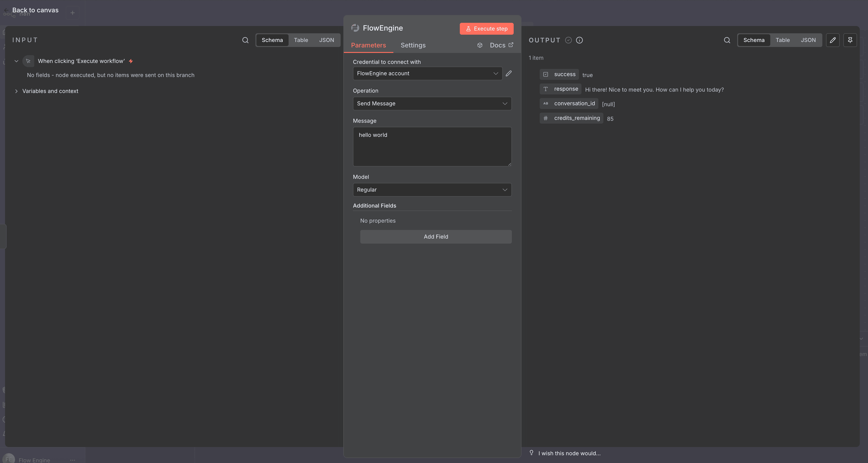The height and width of the screenshot is (463, 868).
Task: Click the lightning bolt trigger icon
Action: click(x=131, y=61)
